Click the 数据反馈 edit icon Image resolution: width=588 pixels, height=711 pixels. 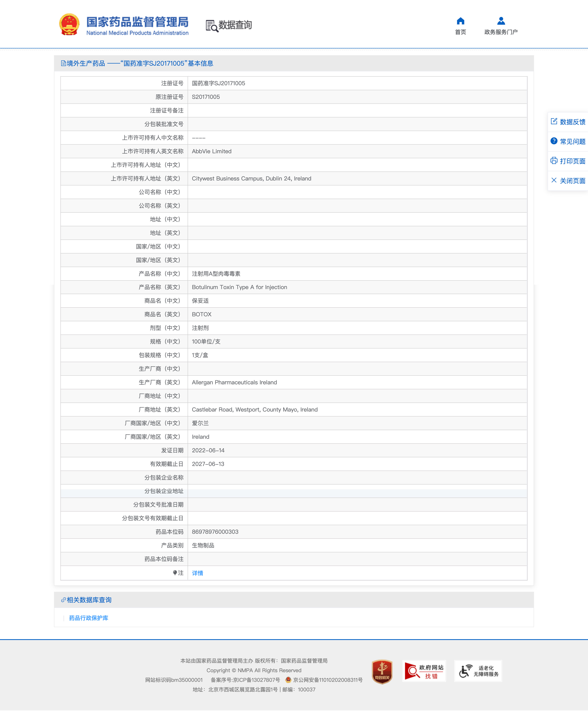[x=554, y=121]
